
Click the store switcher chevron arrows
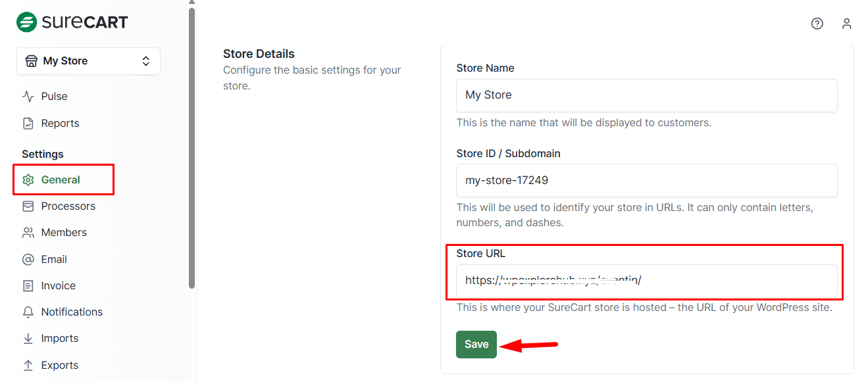coord(146,61)
